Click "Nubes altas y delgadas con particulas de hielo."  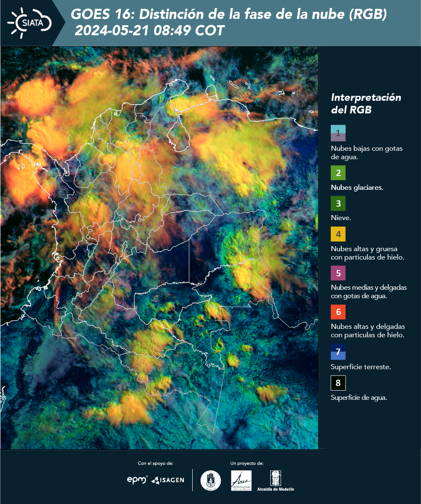(x=368, y=331)
